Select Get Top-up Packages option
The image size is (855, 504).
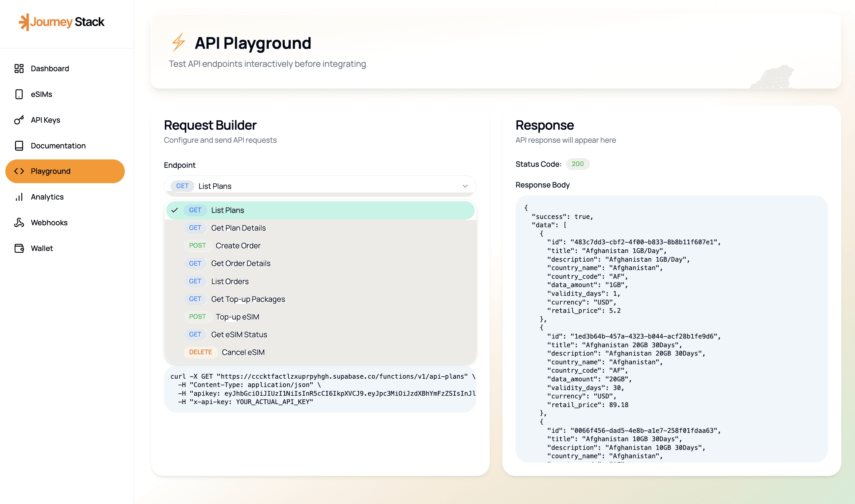(x=248, y=299)
